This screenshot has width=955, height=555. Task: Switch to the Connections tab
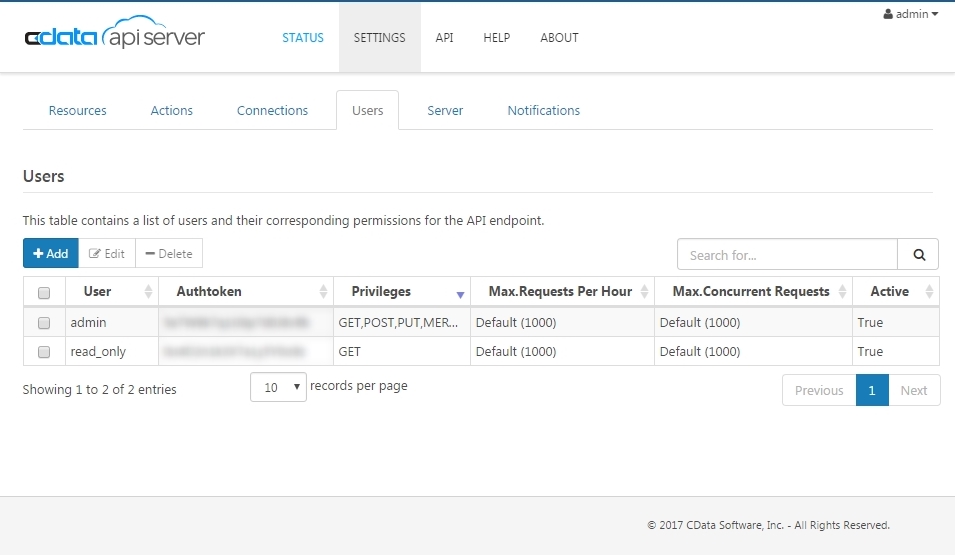pyautogui.click(x=272, y=111)
